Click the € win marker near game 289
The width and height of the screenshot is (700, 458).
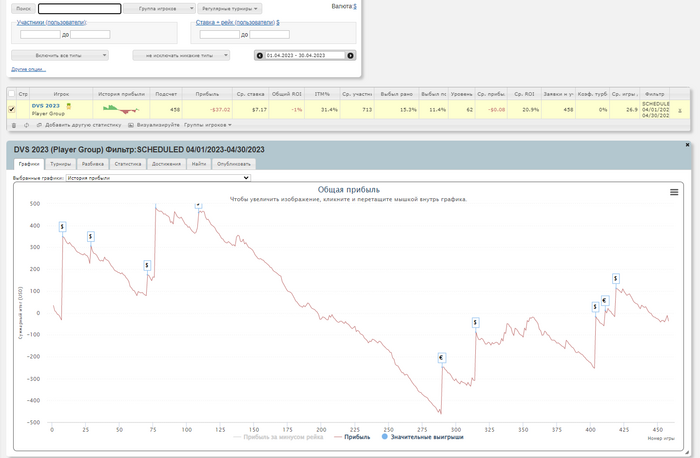[441, 358]
